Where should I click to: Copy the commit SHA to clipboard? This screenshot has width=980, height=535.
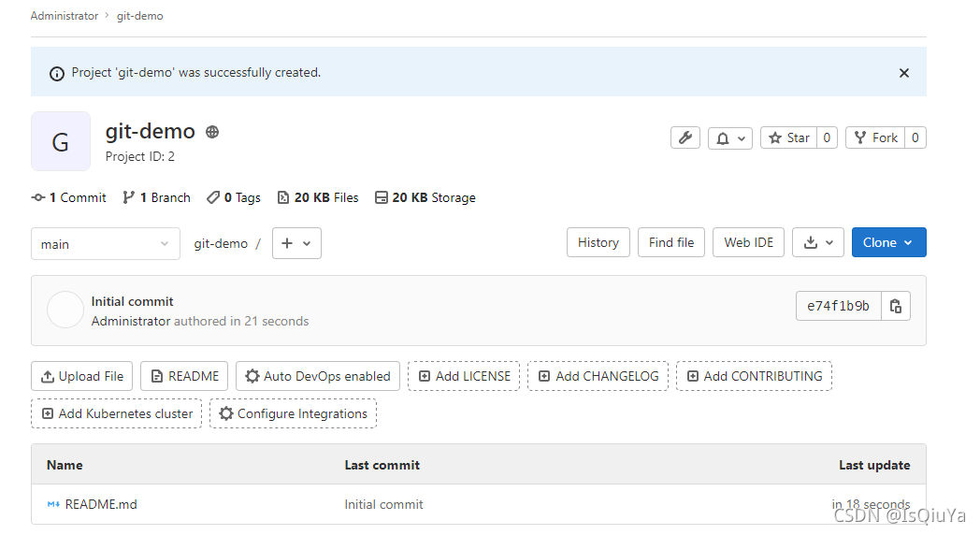pos(896,306)
